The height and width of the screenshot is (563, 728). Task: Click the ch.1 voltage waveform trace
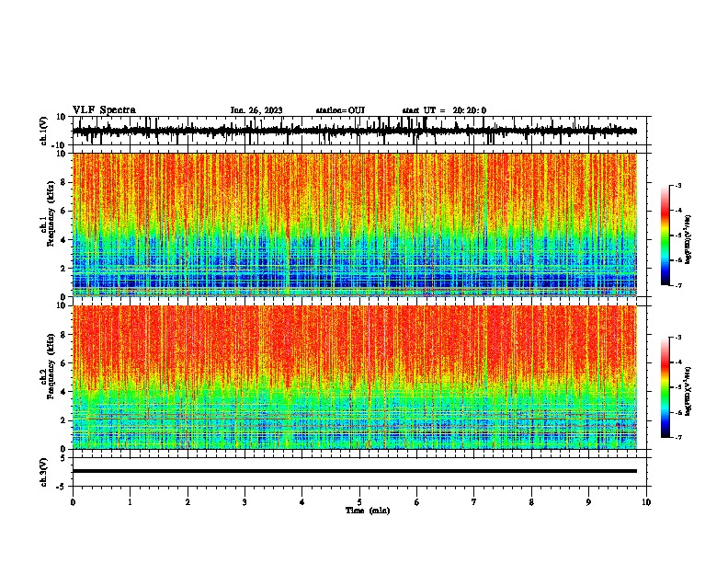coord(355,131)
